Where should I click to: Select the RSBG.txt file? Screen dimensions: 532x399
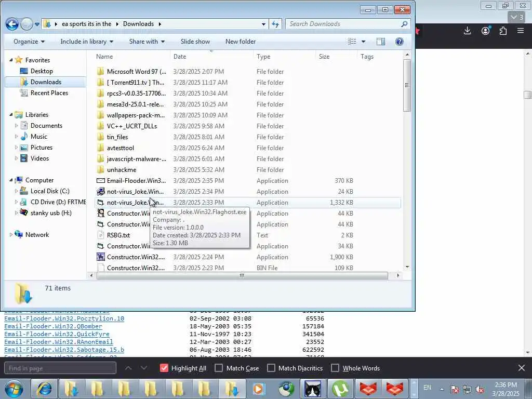coord(248,235)
